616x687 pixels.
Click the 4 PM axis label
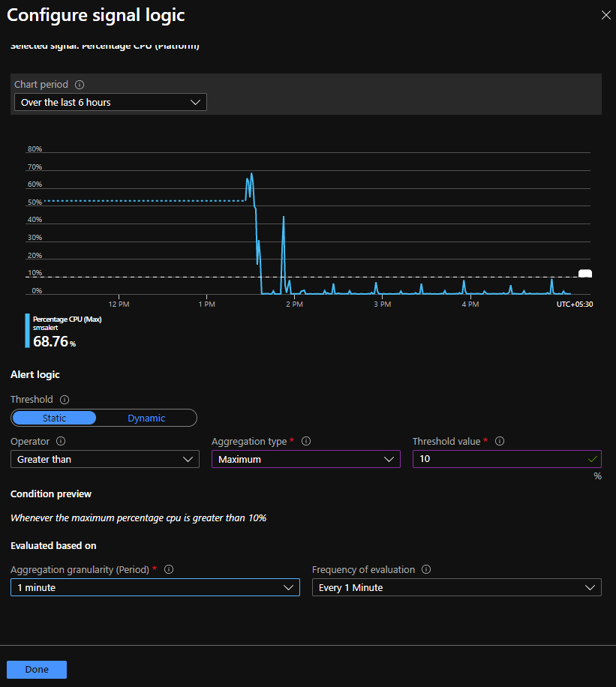(x=470, y=304)
